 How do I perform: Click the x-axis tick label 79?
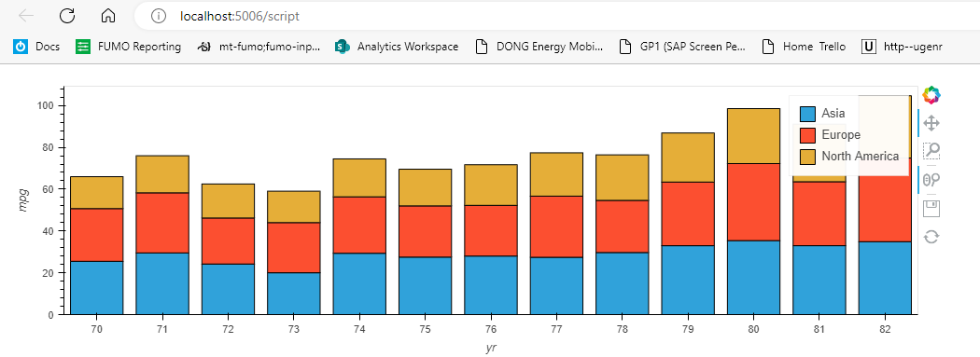(x=688, y=329)
